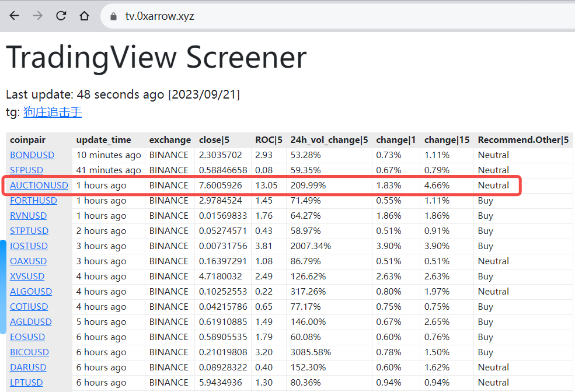The width and height of the screenshot is (575, 392).
Task: Open the 狗庄追击手 telegram link
Action: click(x=53, y=112)
